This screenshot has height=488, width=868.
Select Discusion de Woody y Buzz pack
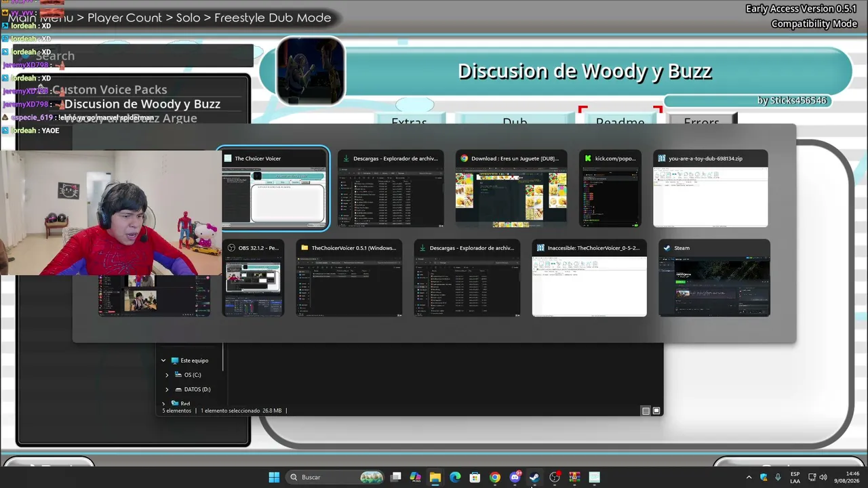tap(142, 104)
